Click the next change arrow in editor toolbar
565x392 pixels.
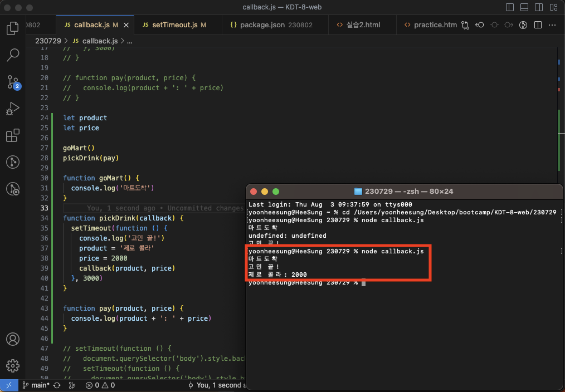coord(508,25)
